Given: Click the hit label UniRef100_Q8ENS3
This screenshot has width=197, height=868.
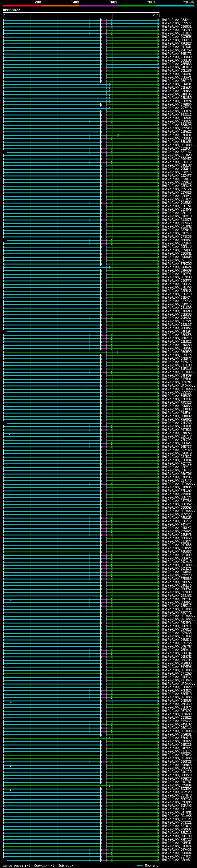Looking at the screenshot, I should pyautogui.click(x=177, y=64).
